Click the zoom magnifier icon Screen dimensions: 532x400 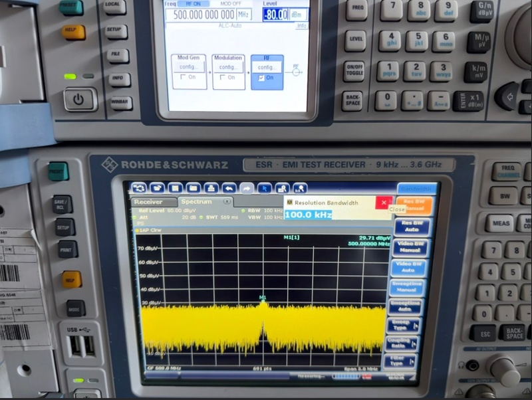282,188
